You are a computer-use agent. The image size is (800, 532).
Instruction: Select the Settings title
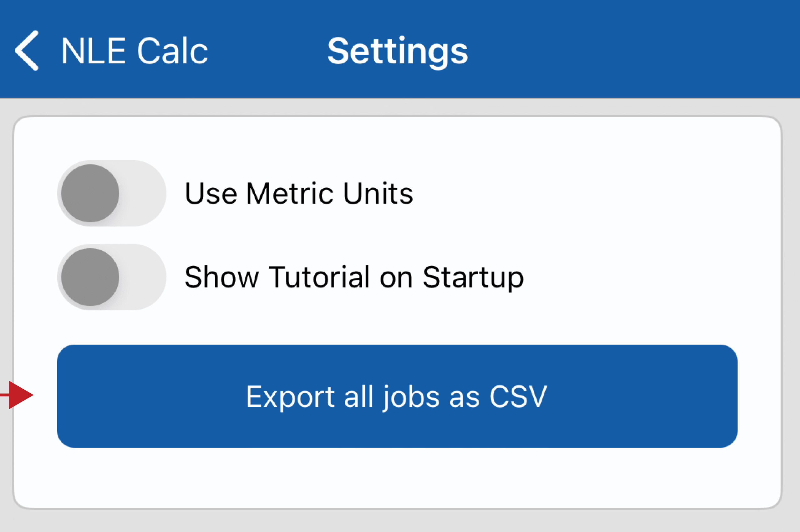click(x=398, y=51)
